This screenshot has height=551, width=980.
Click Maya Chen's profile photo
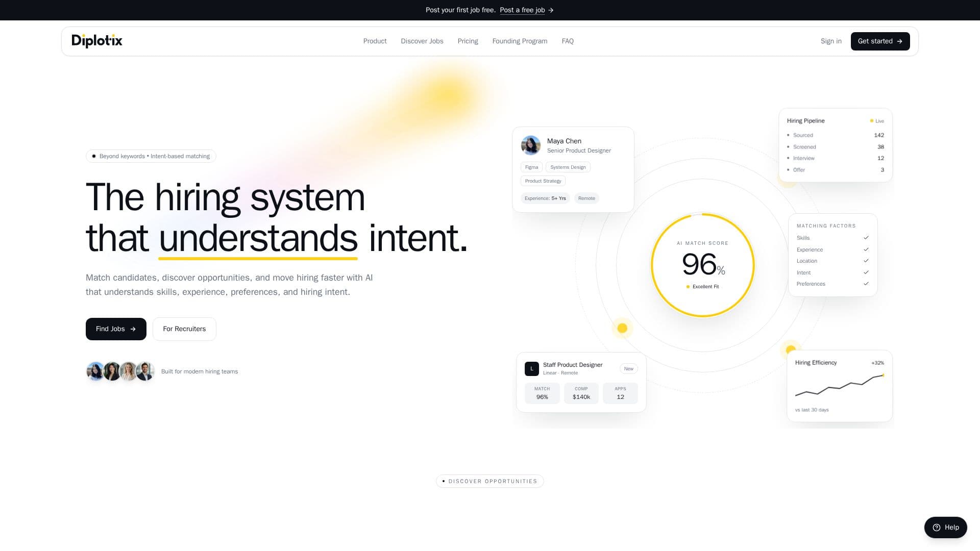(531, 145)
